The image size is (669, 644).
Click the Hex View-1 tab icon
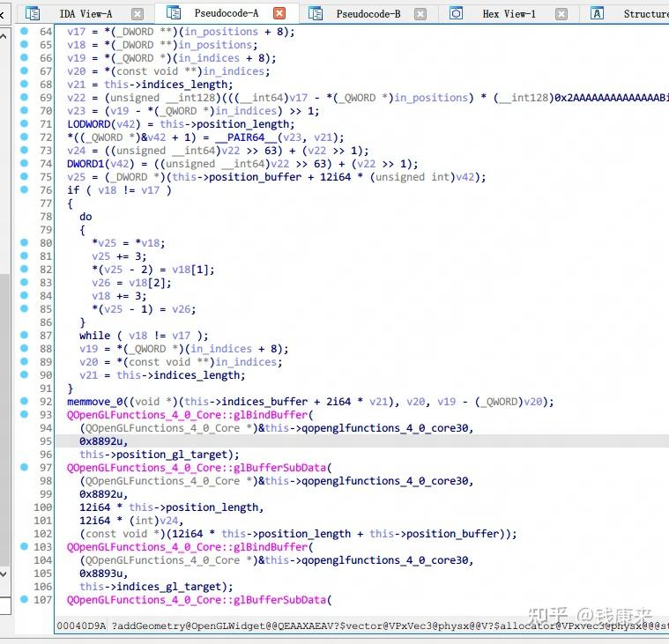click(456, 13)
